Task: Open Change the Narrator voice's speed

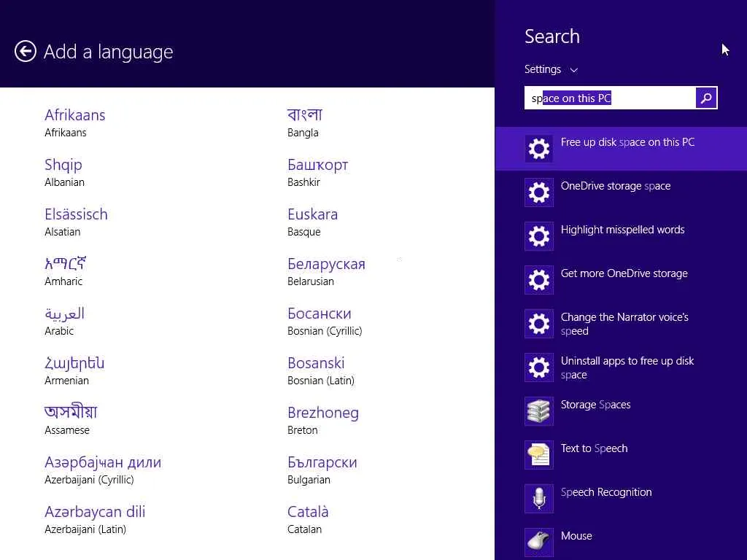Action: [622, 324]
